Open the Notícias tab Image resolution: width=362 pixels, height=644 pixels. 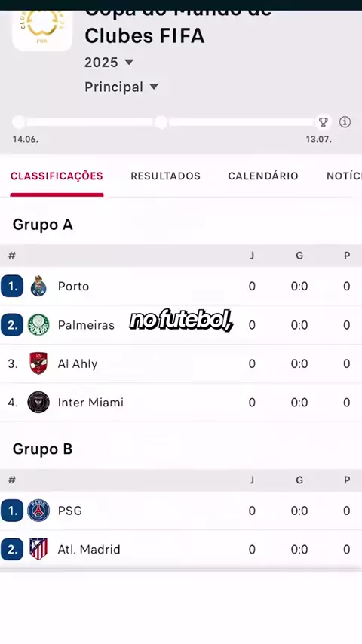click(345, 176)
